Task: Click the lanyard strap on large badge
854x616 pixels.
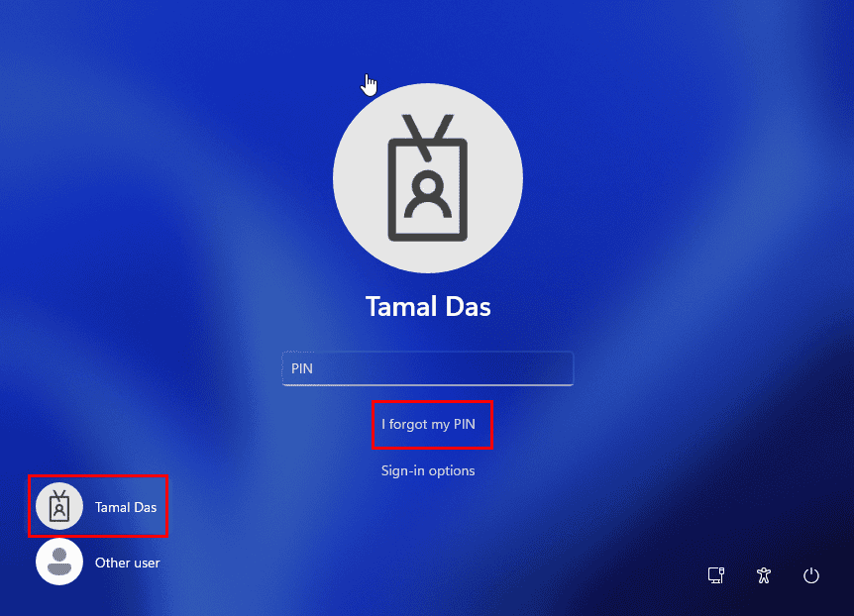Action: coord(428,138)
